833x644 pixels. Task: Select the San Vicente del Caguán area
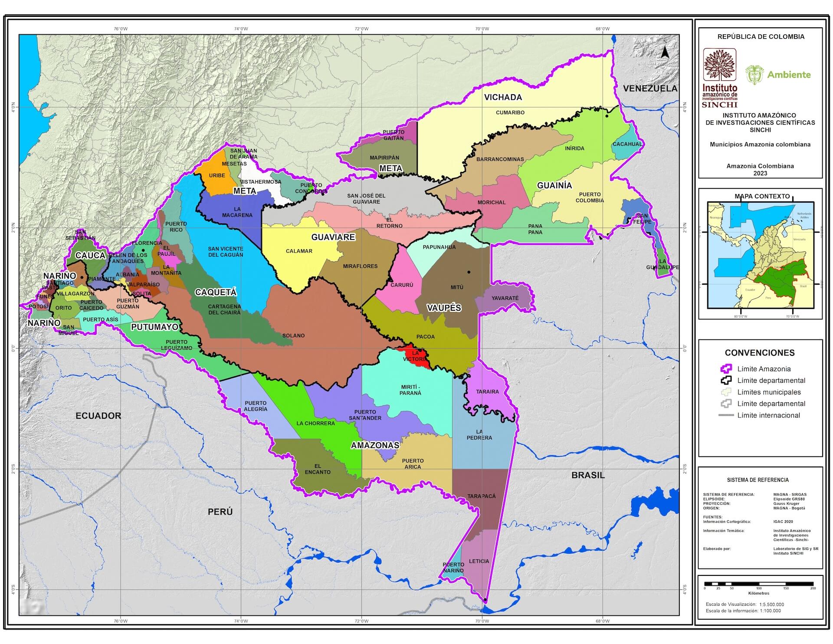(x=226, y=252)
